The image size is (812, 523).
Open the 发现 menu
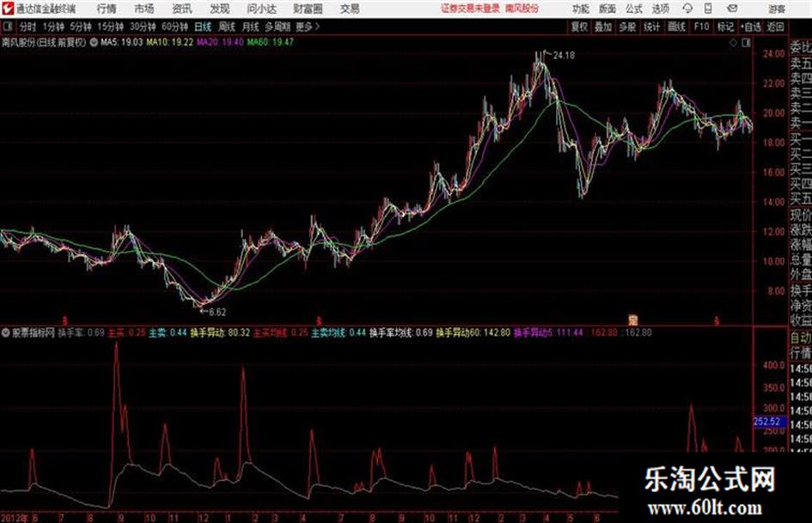[x=220, y=9]
